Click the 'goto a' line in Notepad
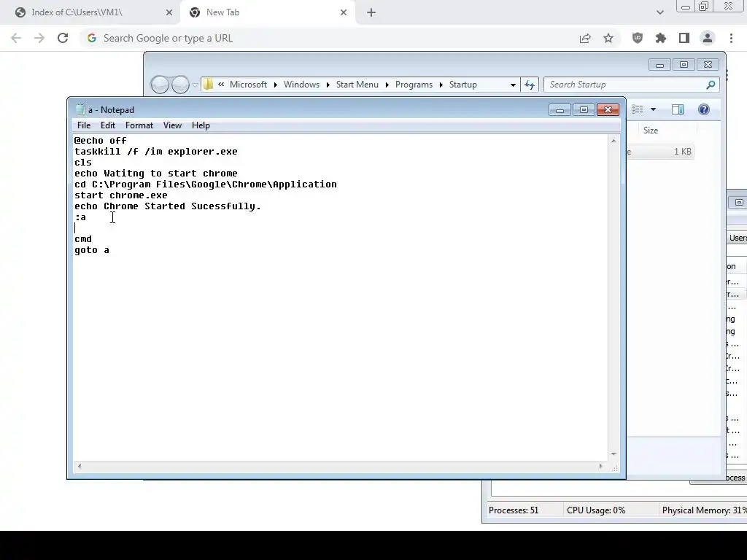747x560 pixels. [x=92, y=250]
